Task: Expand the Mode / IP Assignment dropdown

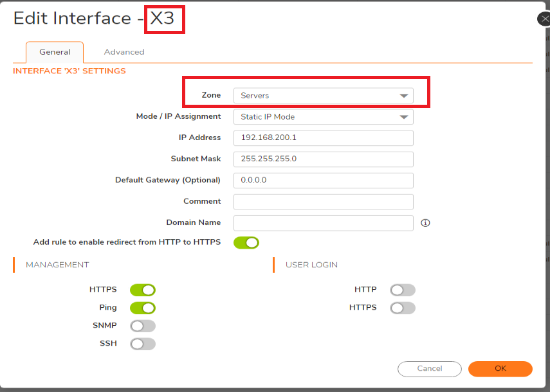Action: [x=323, y=117]
